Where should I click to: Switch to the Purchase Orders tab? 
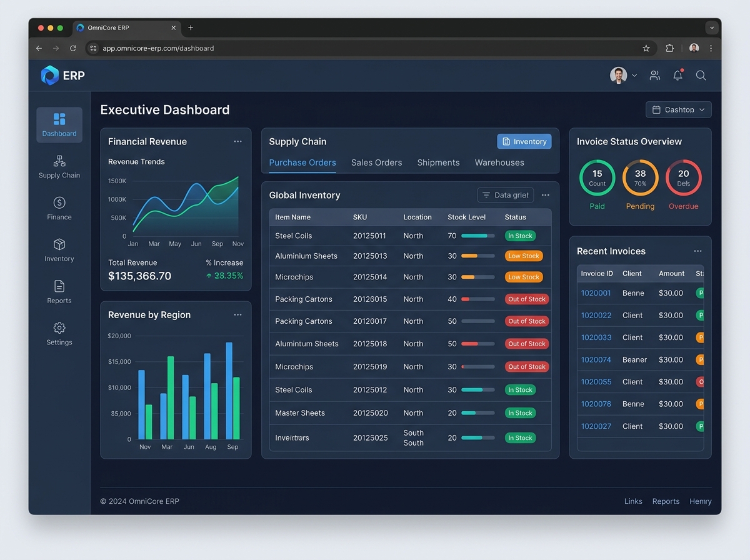[x=302, y=162]
